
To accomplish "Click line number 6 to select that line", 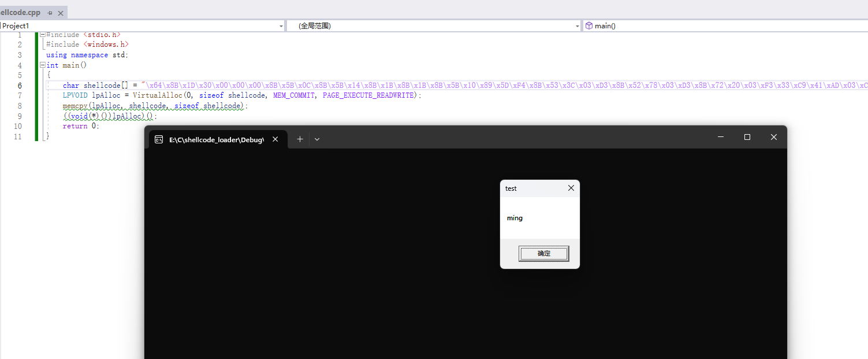I will click(20, 85).
